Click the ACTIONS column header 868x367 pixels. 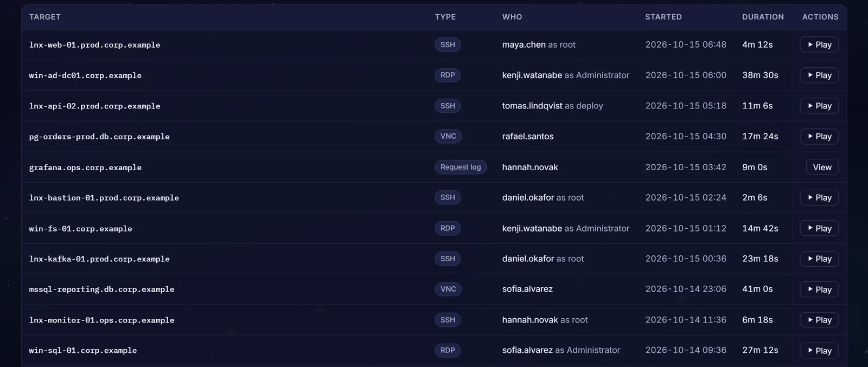(820, 17)
